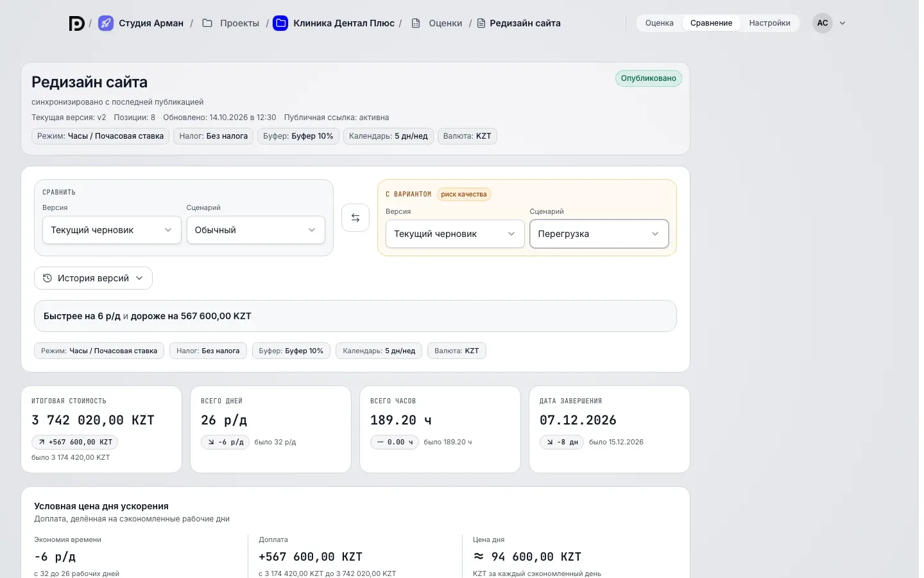Open the Студия Арман rocket workspace icon
This screenshot has height=578, width=924.
[x=106, y=23]
